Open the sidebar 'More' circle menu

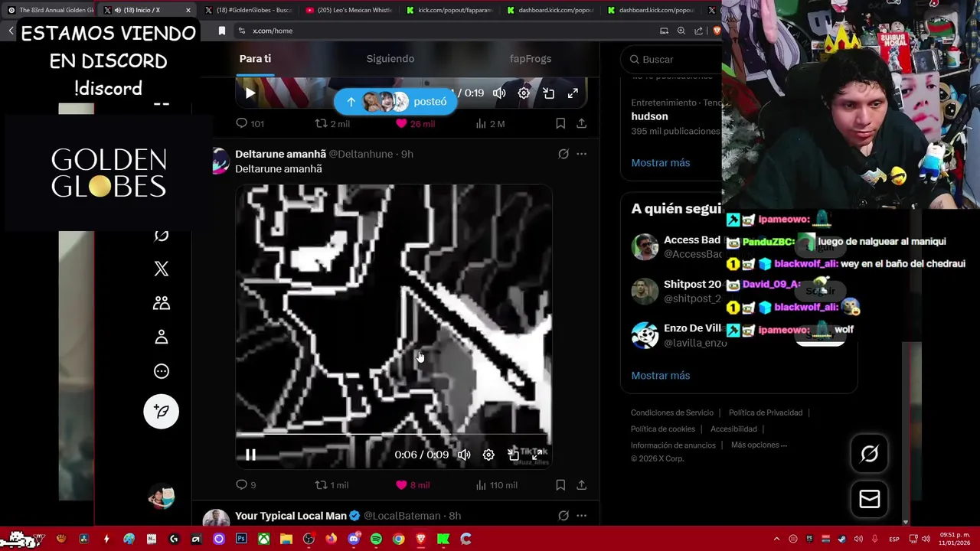[162, 371]
